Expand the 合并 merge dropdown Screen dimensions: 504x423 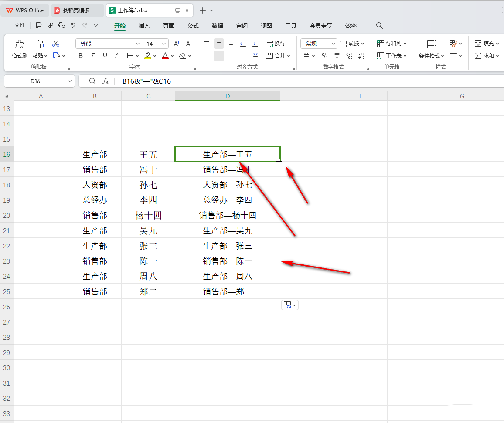tap(289, 56)
